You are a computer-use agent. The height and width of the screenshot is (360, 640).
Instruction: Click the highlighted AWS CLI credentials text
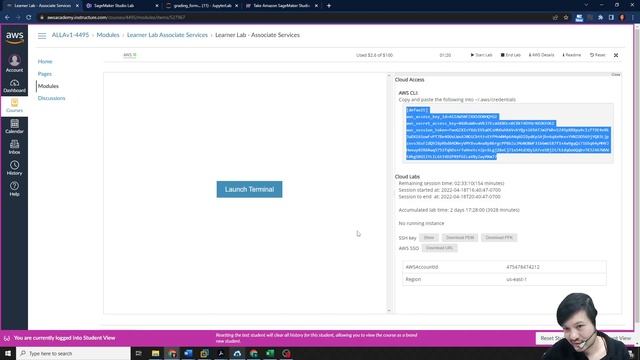[507, 133]
